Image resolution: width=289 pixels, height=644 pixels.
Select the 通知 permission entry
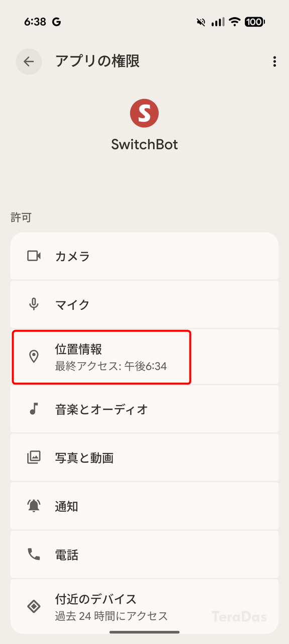tap(144, 506)
